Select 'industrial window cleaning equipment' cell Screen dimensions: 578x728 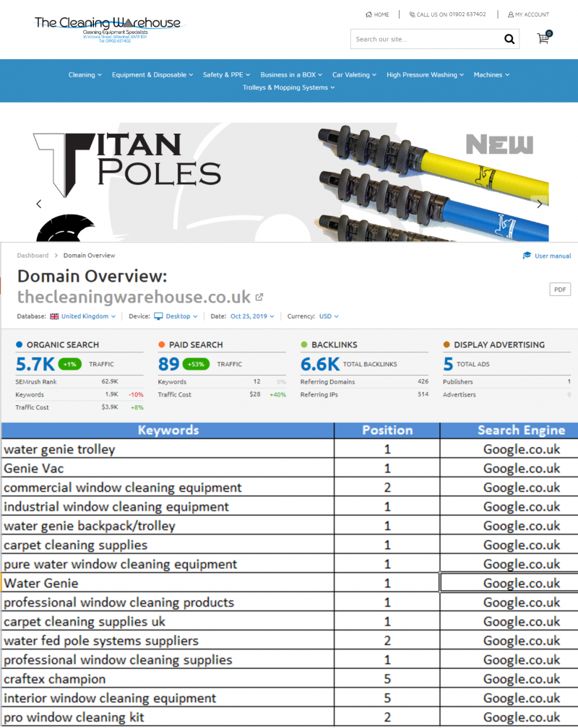168,506
